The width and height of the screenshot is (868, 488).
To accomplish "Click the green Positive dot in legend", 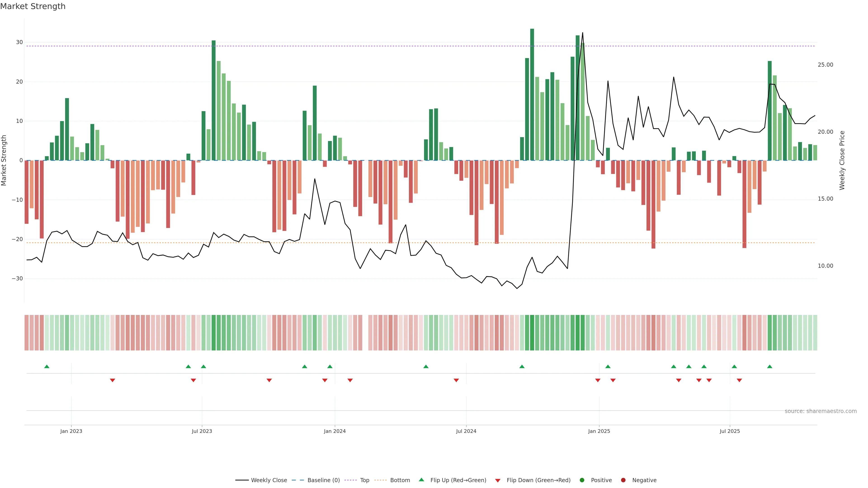I will (x=582, y=480).
